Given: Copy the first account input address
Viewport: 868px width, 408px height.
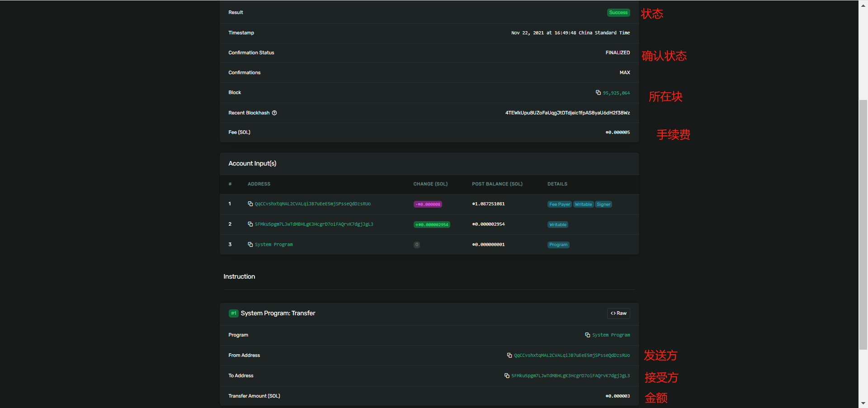Looking at the screenshot, I should click(250, 204).
